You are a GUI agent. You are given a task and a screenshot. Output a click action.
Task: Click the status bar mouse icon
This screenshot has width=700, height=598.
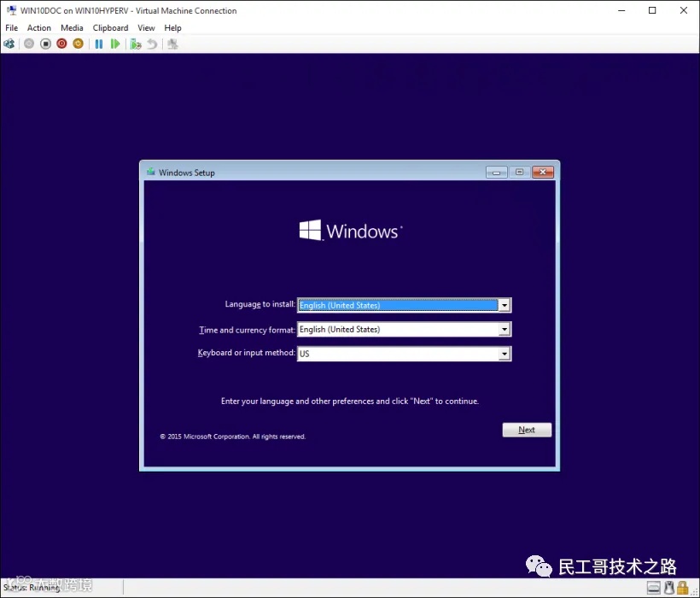point(668,588)
